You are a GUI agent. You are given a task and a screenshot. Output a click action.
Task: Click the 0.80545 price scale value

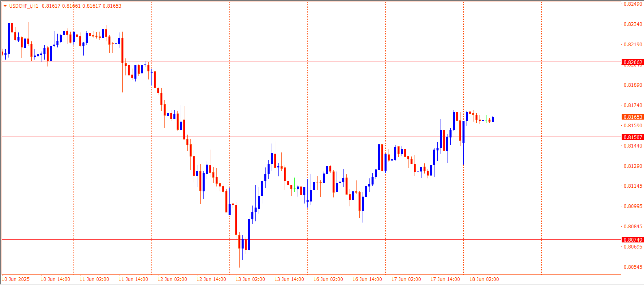[x=633, y=267]
